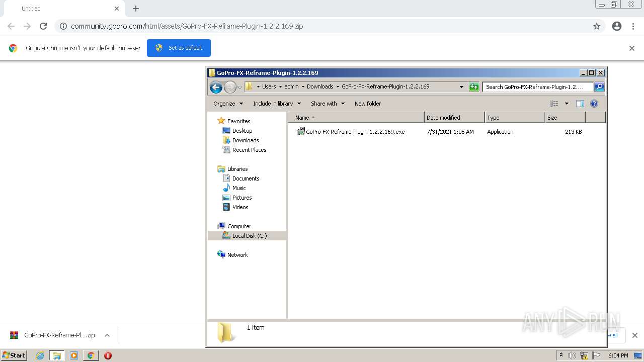Open volume control in system tray
Screen dimensions: 644x362
pos(572,355)
